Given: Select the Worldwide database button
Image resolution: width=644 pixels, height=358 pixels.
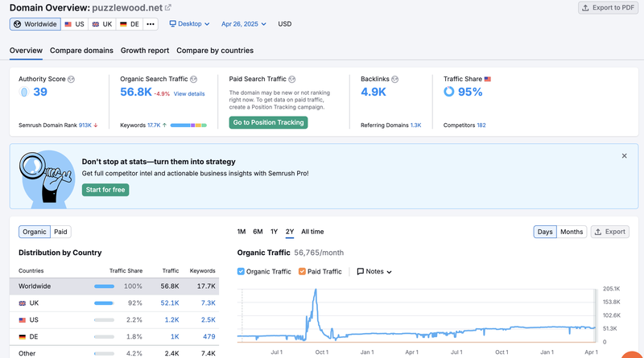Looking at the screenshot, I should (x=35, y=24).
